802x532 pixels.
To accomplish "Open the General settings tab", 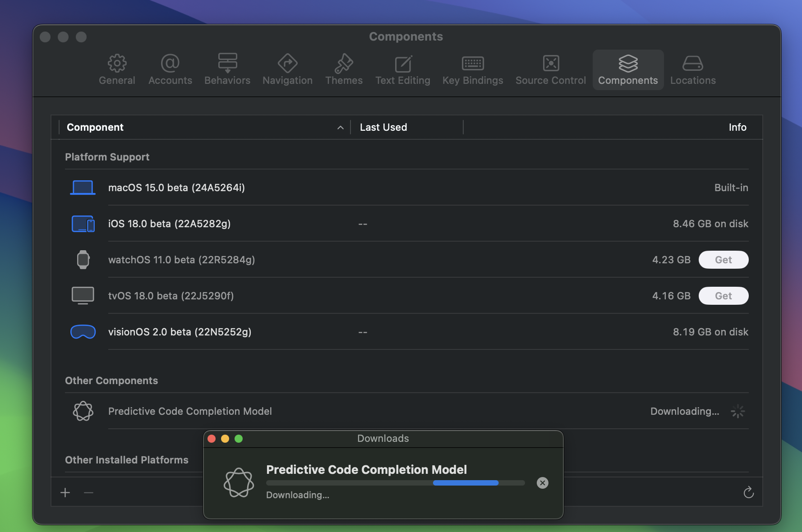I will coord(117,70).
